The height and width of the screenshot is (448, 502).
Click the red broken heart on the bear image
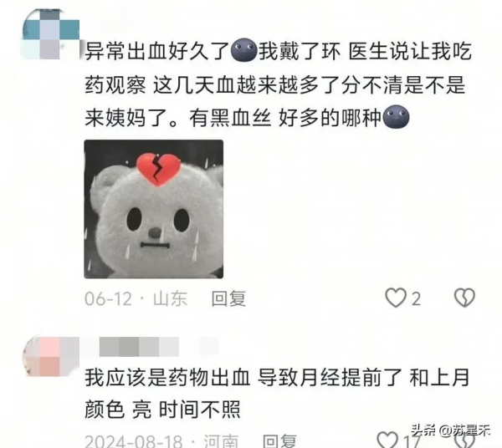click(158, 170)
